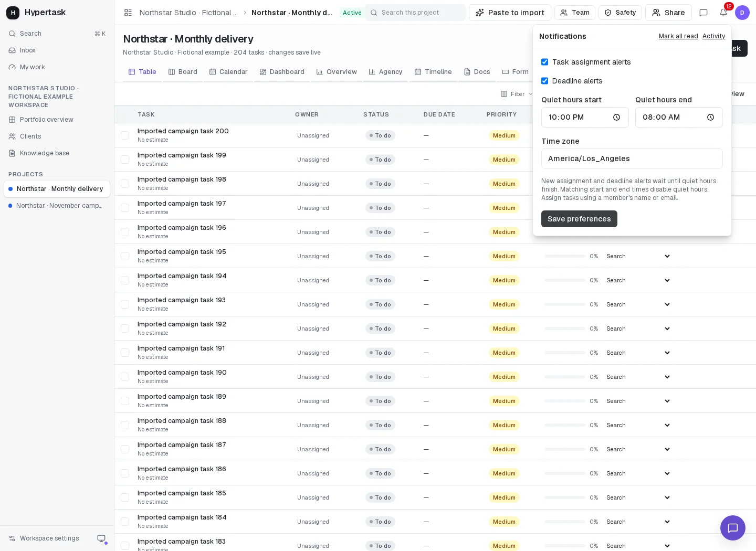Click Mark all read link
Screen dimensions: 756x551
678,36
